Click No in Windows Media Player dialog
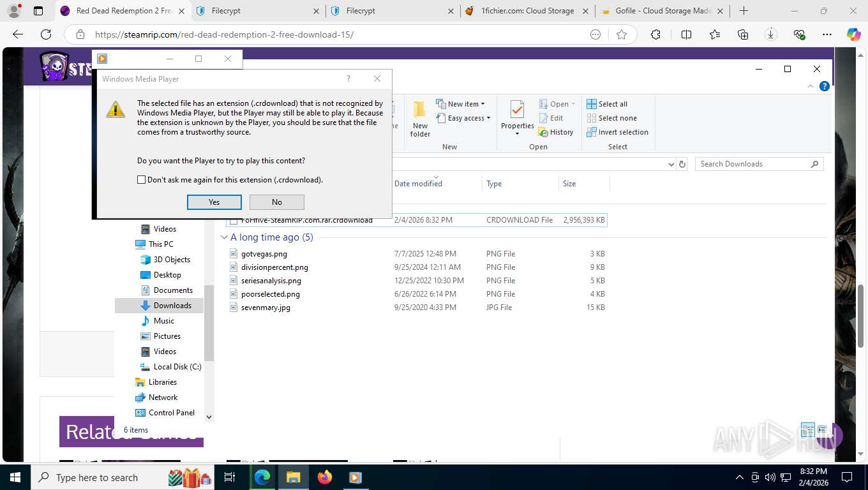The height and width of the screenshot is (490, 868). (277, 202)
